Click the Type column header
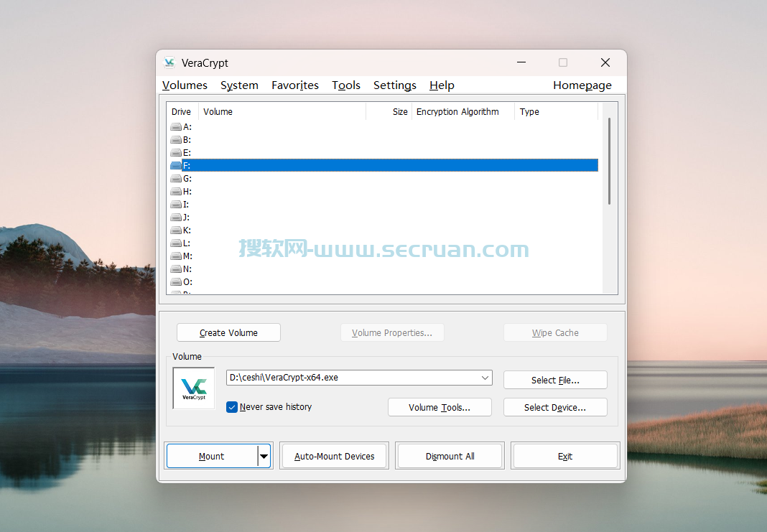The image size is (767, 532). (556, 111)
